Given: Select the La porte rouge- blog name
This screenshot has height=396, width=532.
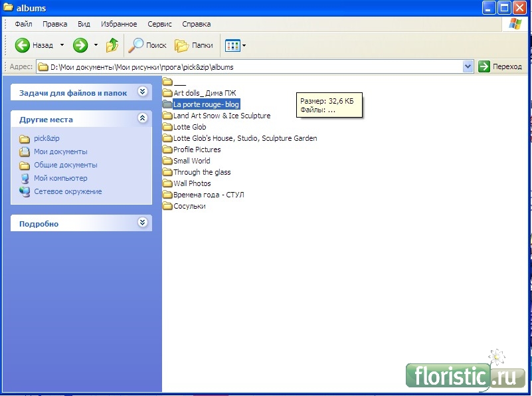Looking at the screenshot, I should (x=207, y=104).
